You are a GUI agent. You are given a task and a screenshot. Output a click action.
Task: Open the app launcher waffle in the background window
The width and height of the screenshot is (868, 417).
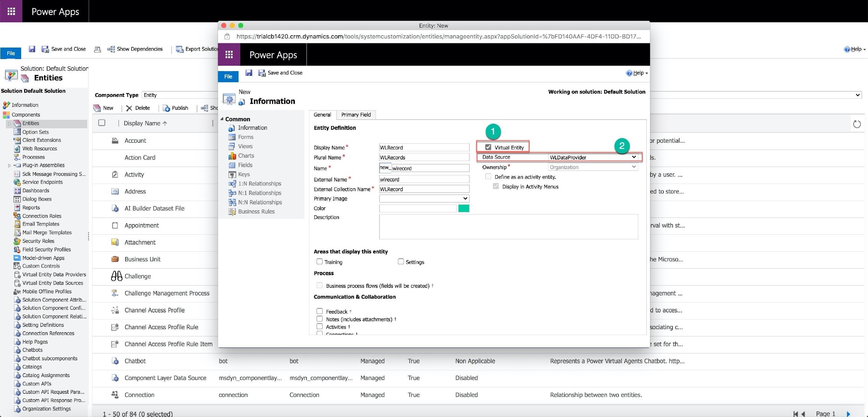11,11
